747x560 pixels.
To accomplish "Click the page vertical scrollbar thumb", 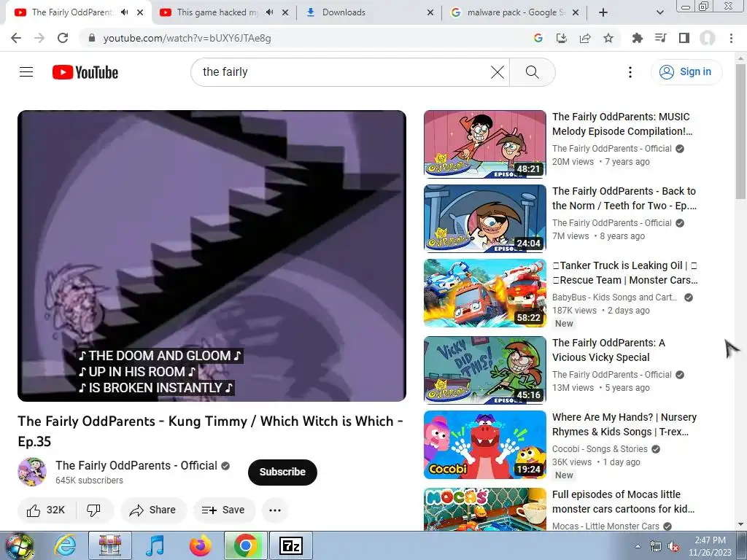I will coord(740,131).
